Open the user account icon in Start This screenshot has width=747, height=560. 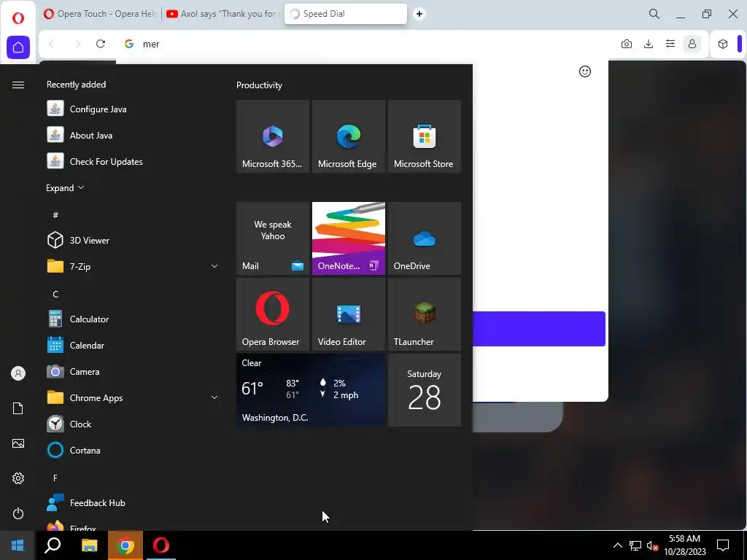click(18, 373)
